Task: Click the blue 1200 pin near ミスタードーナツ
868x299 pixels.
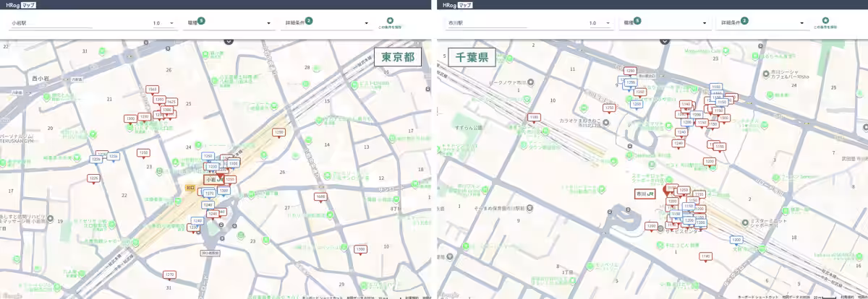Action: 736,240
